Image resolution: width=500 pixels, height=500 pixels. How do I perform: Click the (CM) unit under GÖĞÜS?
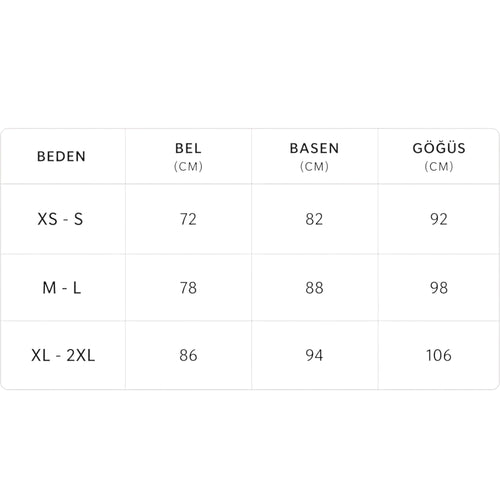click(439, 166)
